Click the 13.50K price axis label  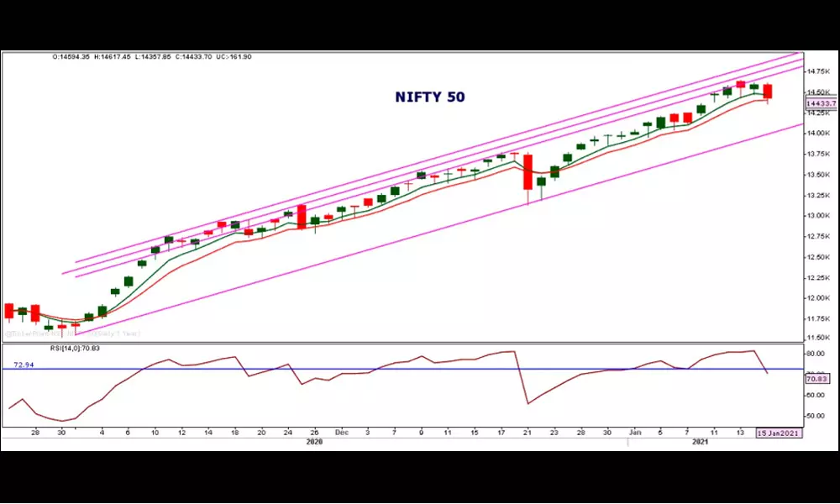click(820, 175)
